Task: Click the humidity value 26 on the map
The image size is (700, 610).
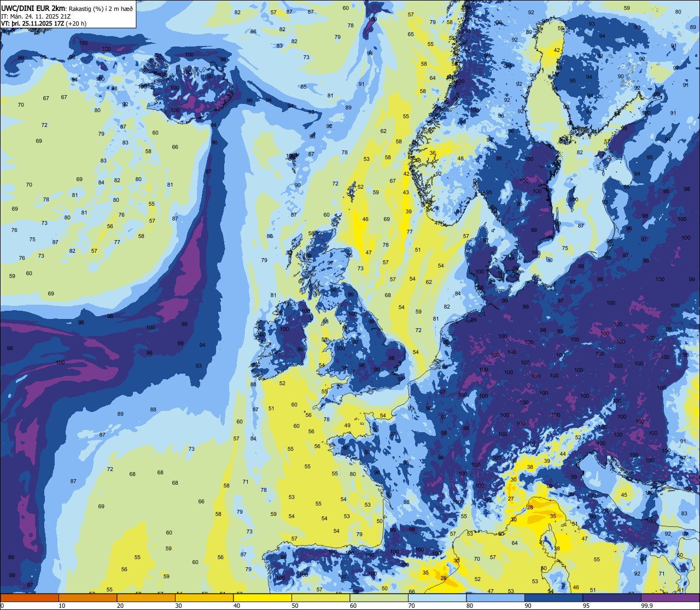Action: pyautogui.click(x=444, y=578)
